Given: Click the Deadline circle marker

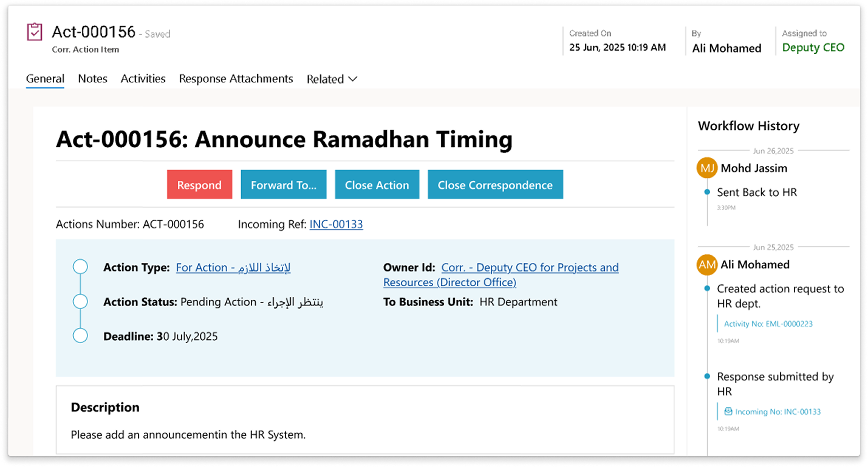Looking at the screenshot, I should (80, 336).
